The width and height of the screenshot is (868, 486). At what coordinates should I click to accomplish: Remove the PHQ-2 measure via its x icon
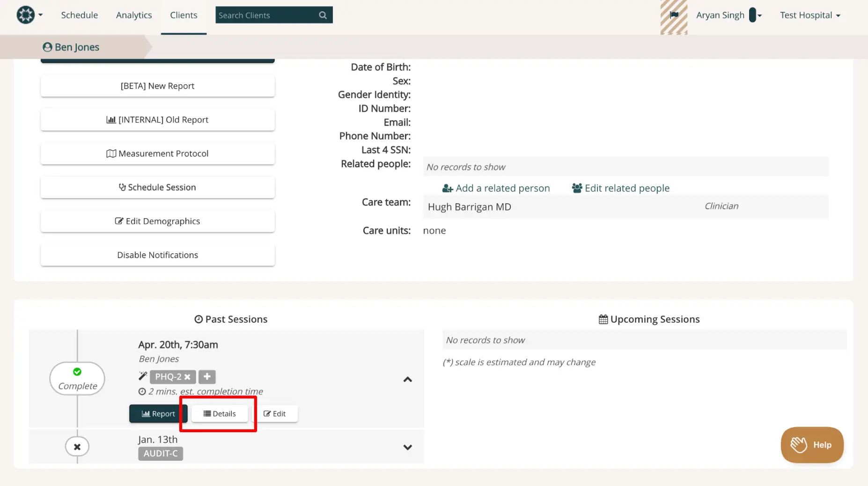point(188,377)
